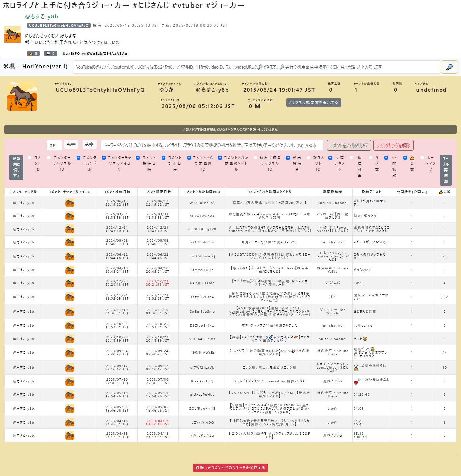Click commenter icon in 2023/10/25 row
461x476 pixels.
point(70,325)
